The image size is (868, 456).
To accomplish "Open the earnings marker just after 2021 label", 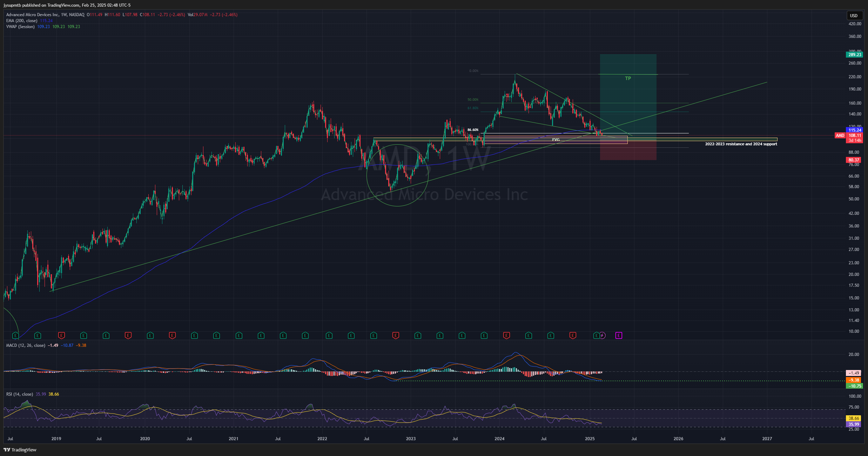I will click(239, 336).
